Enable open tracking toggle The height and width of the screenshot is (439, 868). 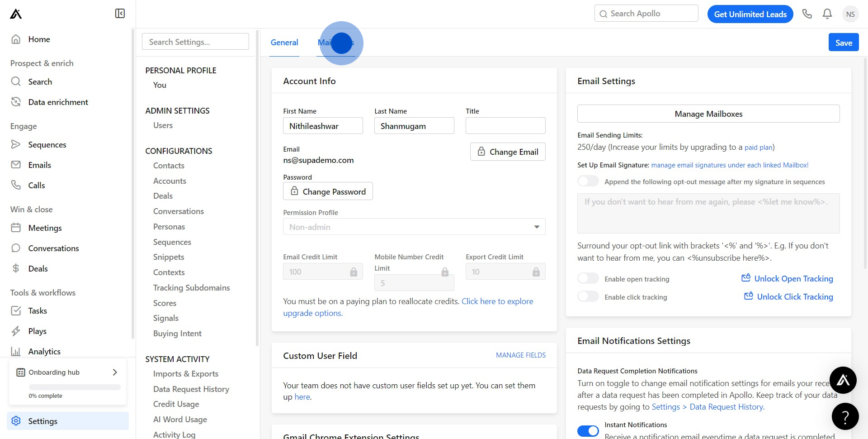588,278
